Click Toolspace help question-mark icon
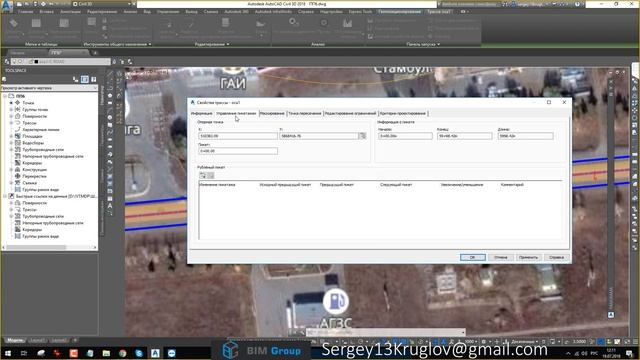Image resolution: width=640 pixels, height=360 pixels. (x=93, y=79)
